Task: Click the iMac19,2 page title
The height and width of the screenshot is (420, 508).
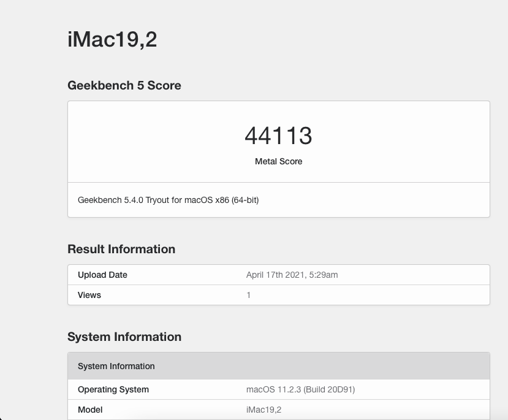Action: [112, 39]
